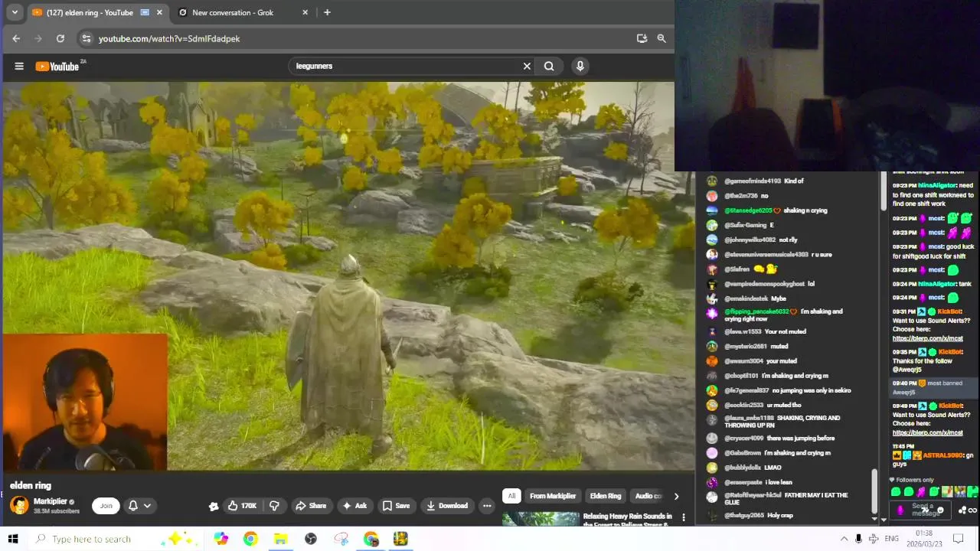Open Relaxing Heavy Rain Sounds video thumbnail
The image size is (980, 551).
(541, 519)
